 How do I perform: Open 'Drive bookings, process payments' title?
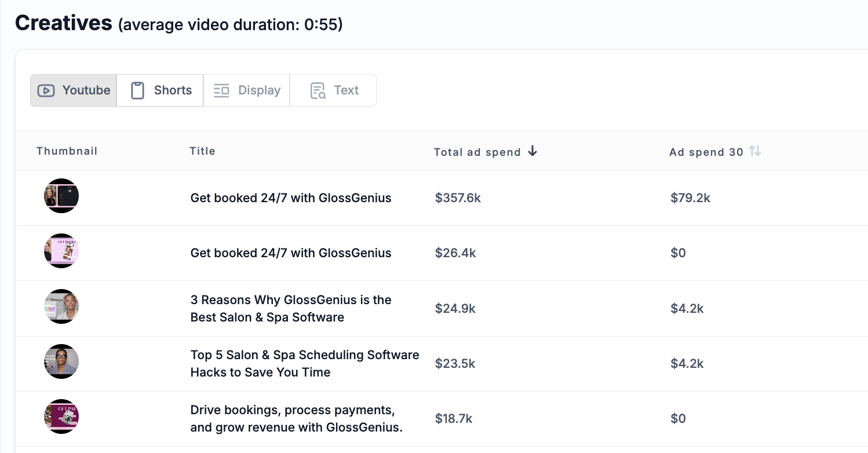[x=296, y=419]
